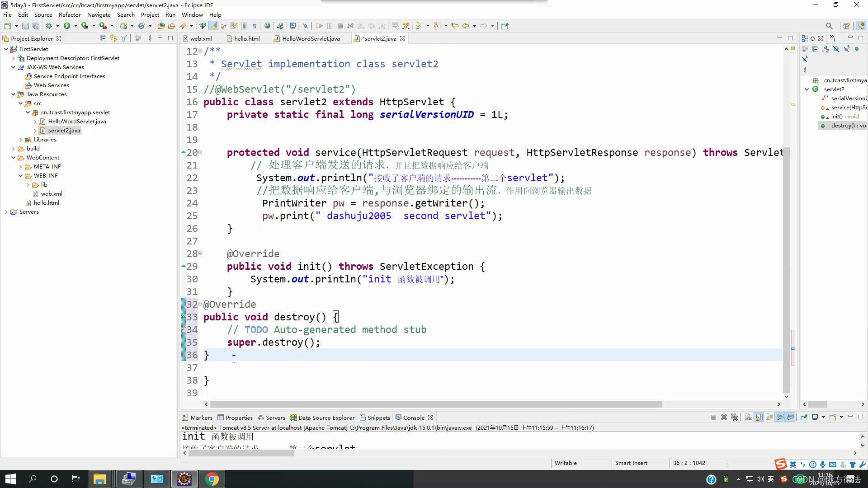Viewport: 868px width, 488px height.
Task: Expand the Java Resources tree node
Action: (x=13, y=94)
